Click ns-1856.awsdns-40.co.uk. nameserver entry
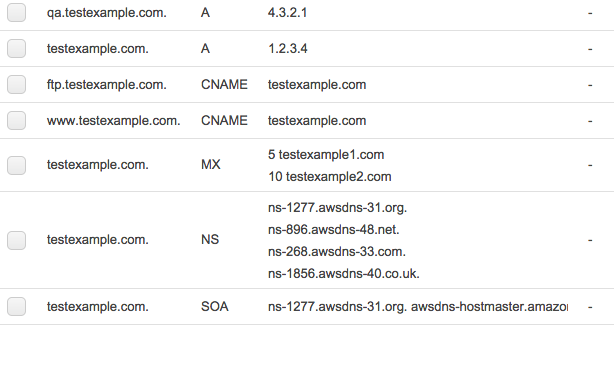614x382 pixels. point(344,273)
